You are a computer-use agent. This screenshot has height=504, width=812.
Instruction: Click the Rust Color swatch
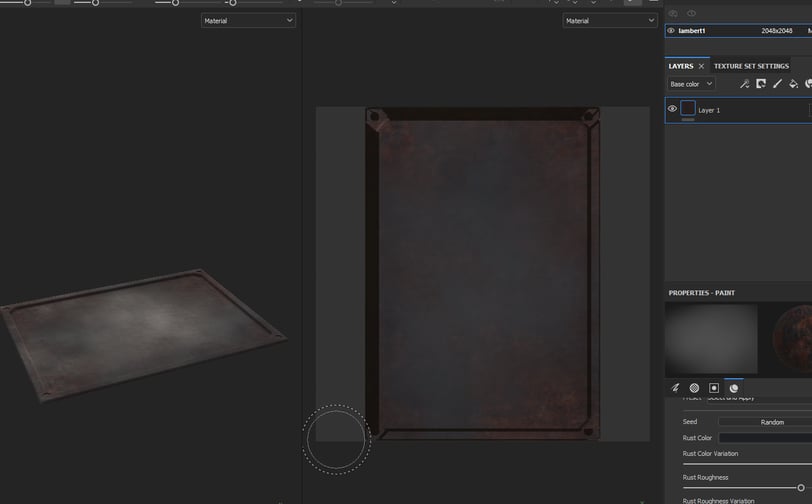(765, 438)
